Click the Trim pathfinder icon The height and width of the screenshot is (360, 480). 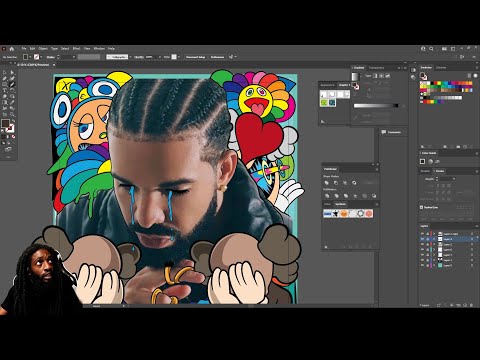click(337, 196)
